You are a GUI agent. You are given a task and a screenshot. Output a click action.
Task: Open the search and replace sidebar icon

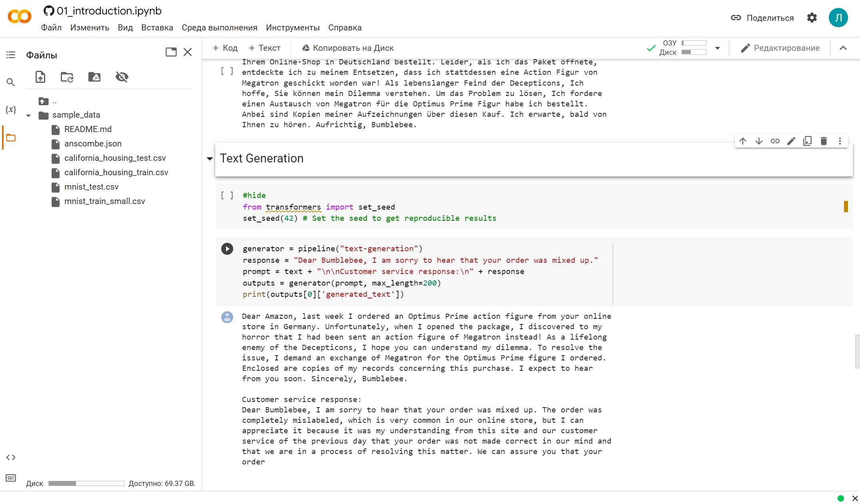[x=11, y=82]
